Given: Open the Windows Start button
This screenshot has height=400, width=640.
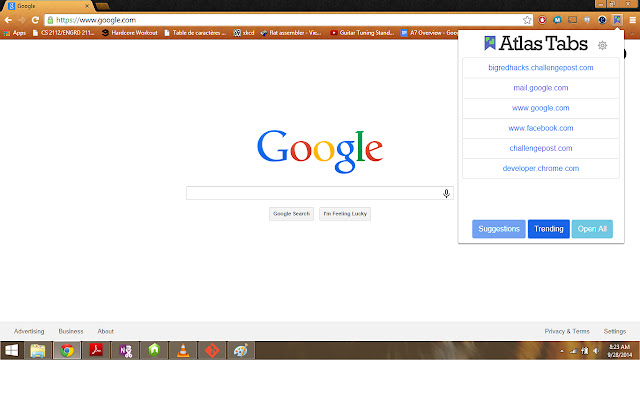Looking at the screenshot, I should point(11,350).
